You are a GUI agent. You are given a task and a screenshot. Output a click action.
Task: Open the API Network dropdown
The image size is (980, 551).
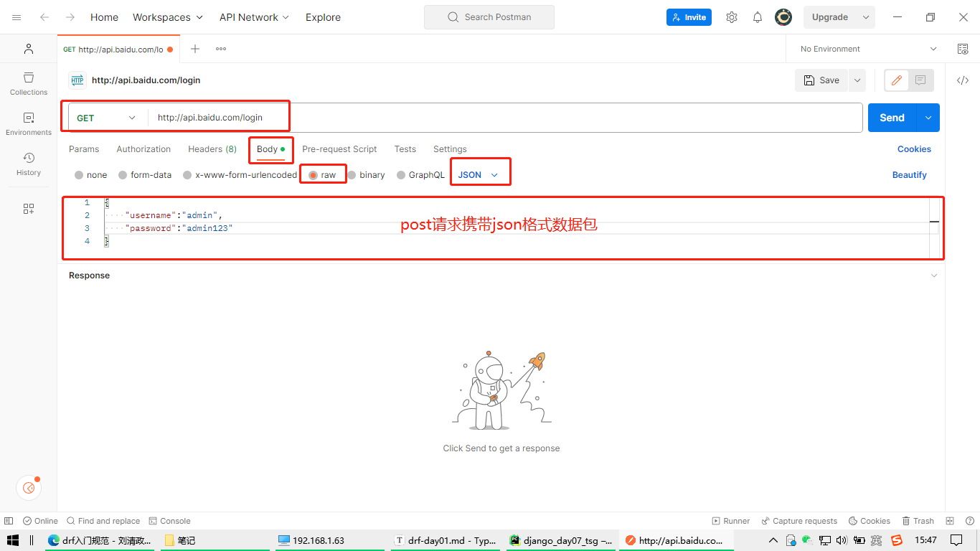[x=255, y=17]
